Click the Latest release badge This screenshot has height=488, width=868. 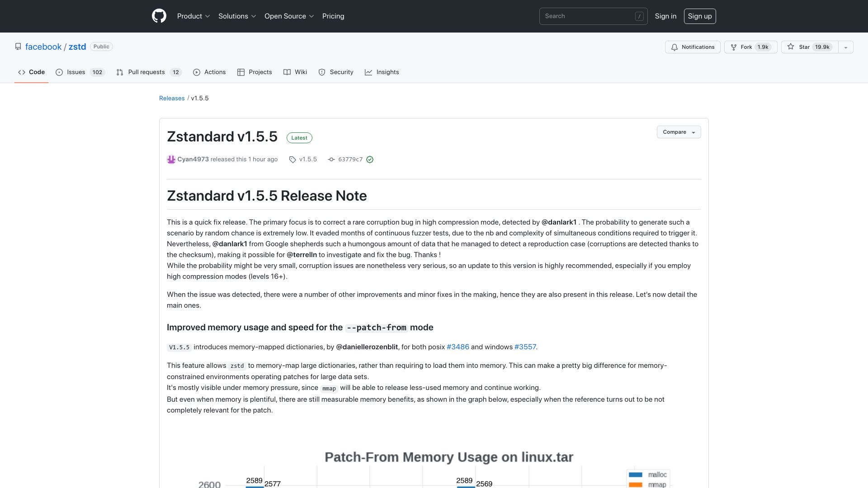(x=299, y=138)
